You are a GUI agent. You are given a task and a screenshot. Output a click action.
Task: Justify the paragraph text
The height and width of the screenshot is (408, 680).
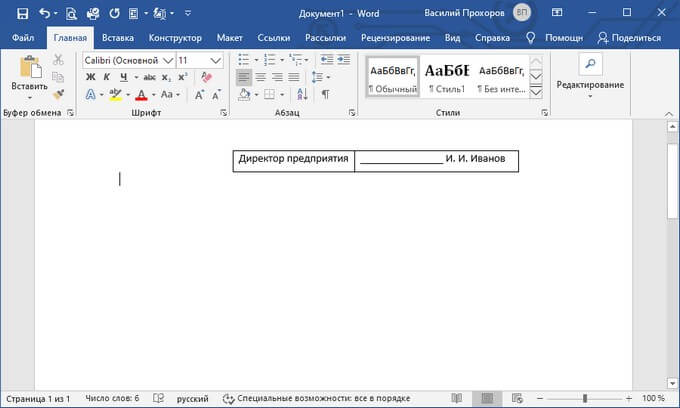[x=294, y=77]
